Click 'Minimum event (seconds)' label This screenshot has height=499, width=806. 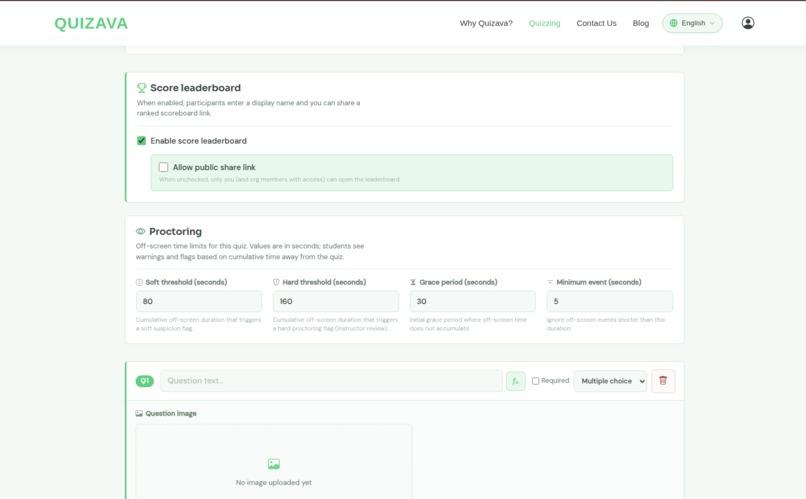(599, 282)
